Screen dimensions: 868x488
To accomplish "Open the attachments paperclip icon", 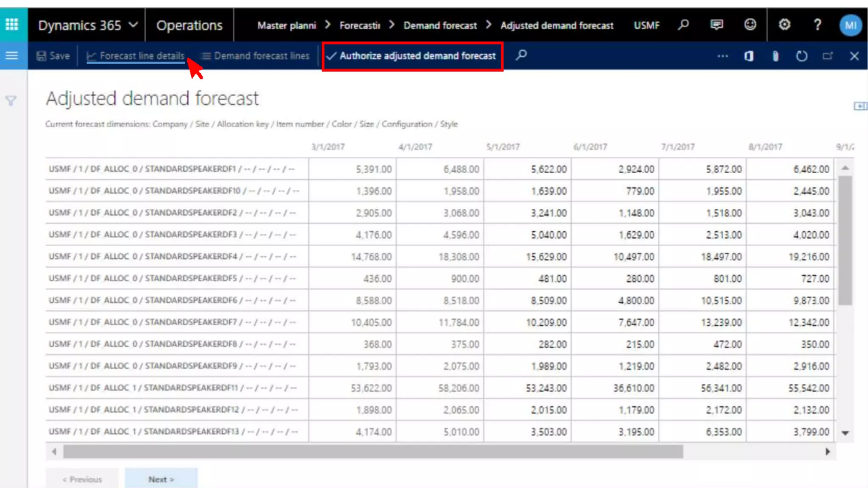I will click(775, 56).
